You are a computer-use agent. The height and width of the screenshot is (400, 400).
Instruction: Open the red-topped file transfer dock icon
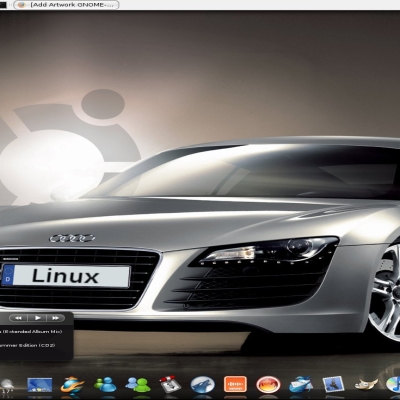[170, 385]
